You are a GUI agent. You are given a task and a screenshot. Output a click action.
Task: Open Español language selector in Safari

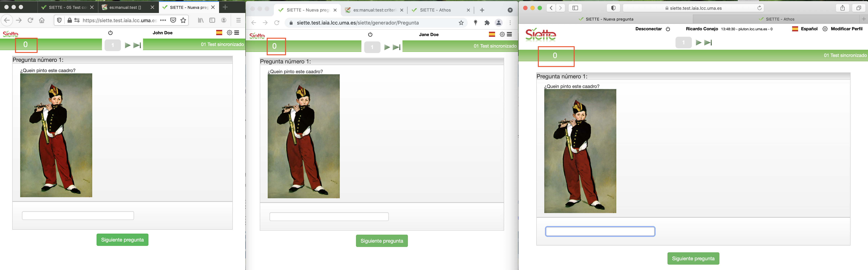point(809,29)
